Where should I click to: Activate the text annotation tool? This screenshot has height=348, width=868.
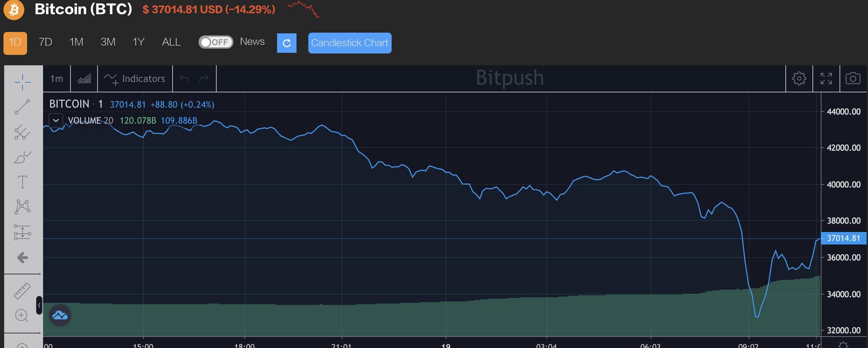pyautogui.click(x=23, y=182)
